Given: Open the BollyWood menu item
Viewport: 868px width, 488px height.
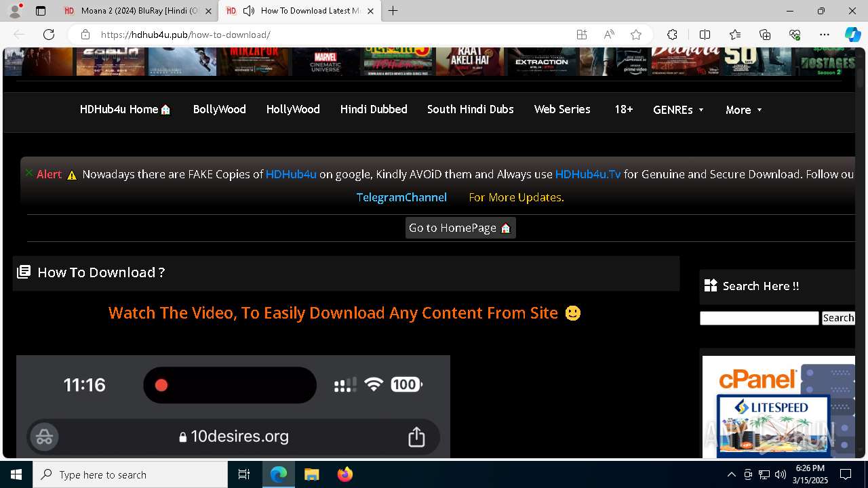Looking at the screenshot, I should pos(219,109).
